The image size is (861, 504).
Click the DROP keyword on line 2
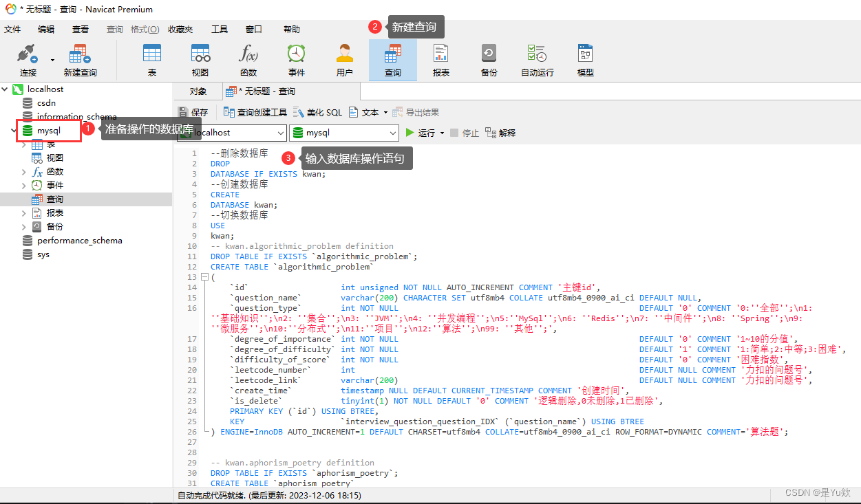click(220, 164)
